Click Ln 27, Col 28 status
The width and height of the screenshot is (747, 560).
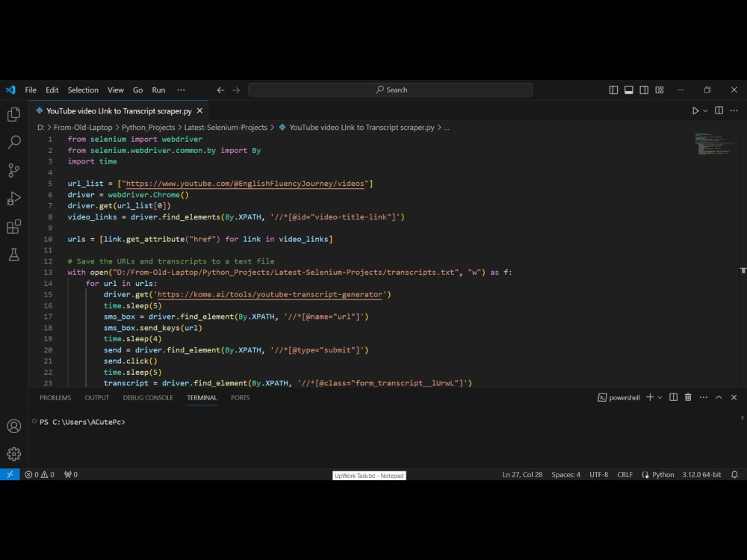[522, 474]
